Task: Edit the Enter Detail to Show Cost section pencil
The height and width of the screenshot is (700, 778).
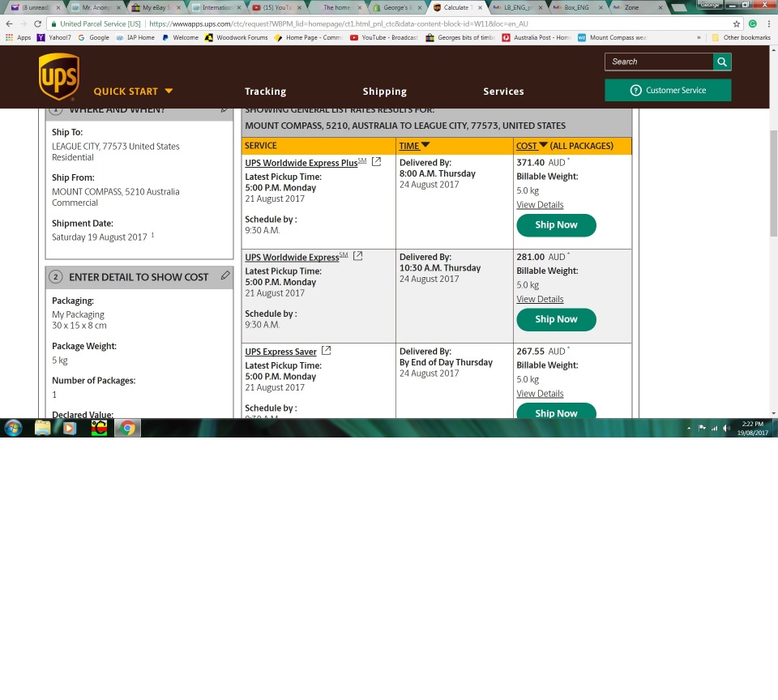Action: [225, 275]
